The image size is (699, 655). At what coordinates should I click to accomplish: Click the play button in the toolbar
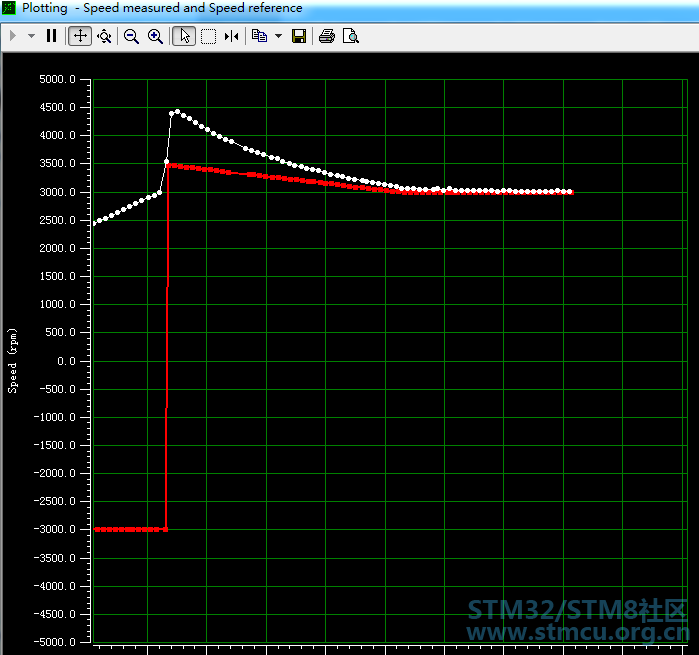(13, 36)
